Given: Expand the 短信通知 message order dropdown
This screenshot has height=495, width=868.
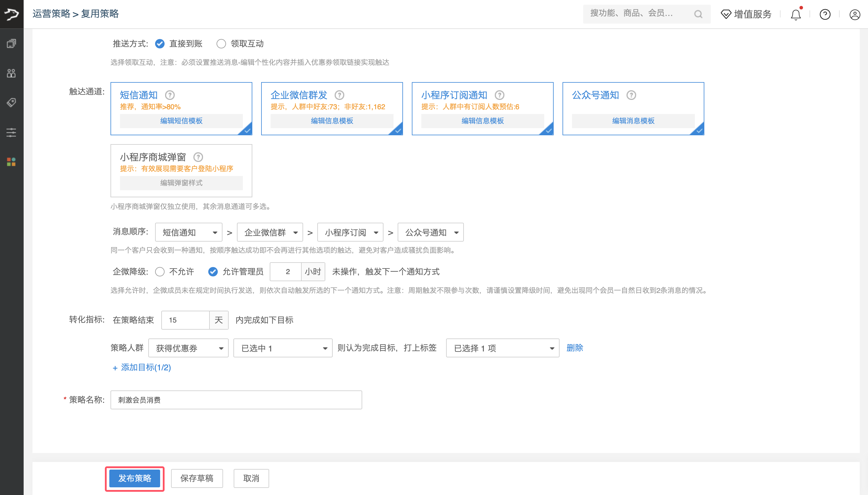Looking at the screenshot, I should tap(189, 232).
